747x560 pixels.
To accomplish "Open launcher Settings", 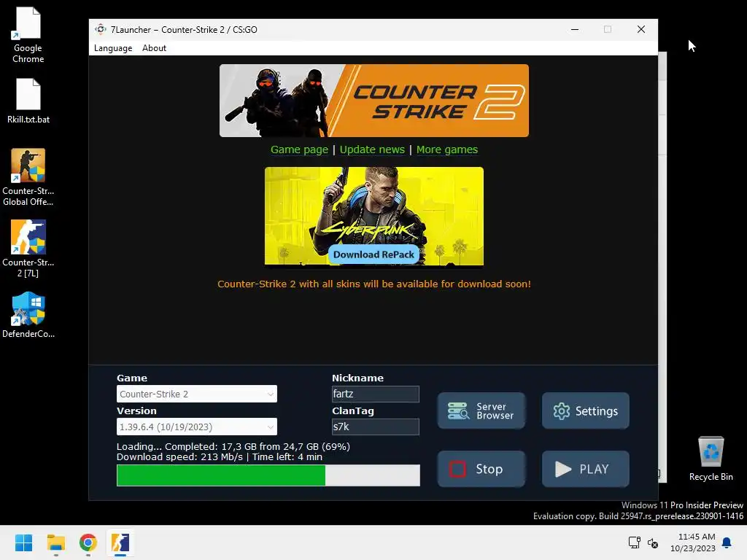I will point(586,411).
